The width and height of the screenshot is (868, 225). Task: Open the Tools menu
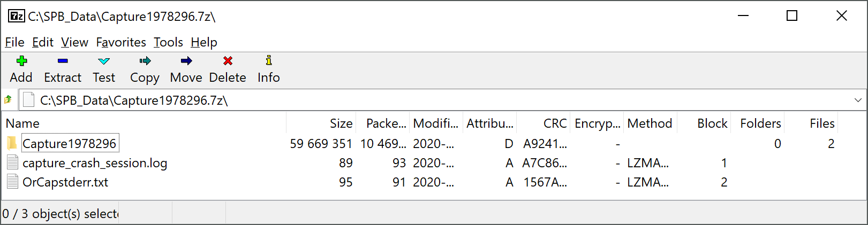click(168, 42)
